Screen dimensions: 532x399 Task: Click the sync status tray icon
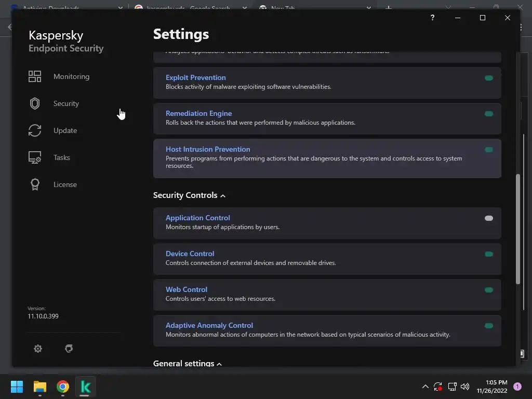click(x=437, y=387)
